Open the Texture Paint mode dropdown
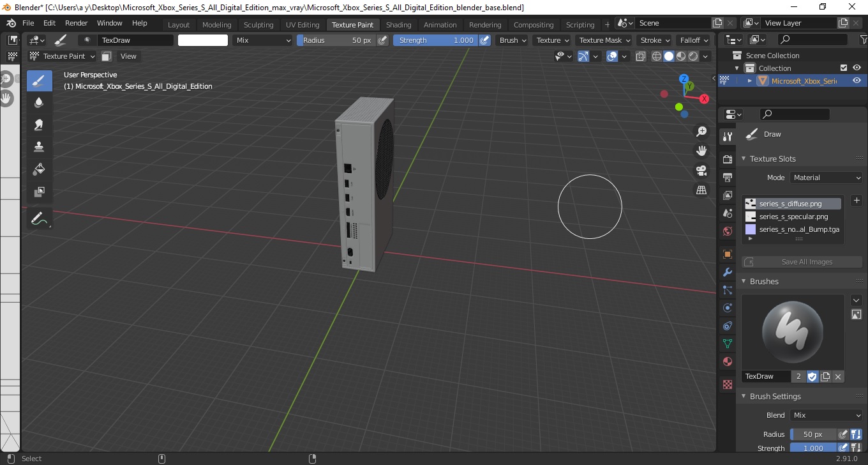This screenshot has height=465, width=868. point(62,56)
